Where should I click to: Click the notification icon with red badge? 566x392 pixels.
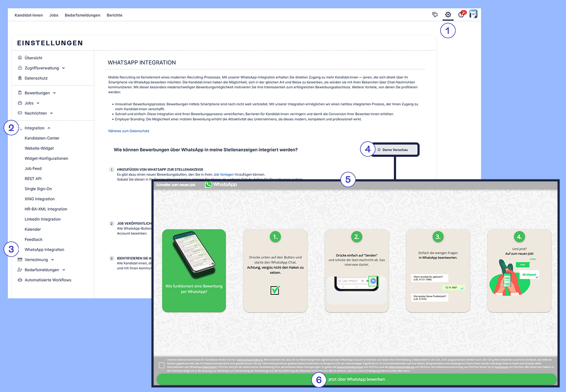coord(461,15)
